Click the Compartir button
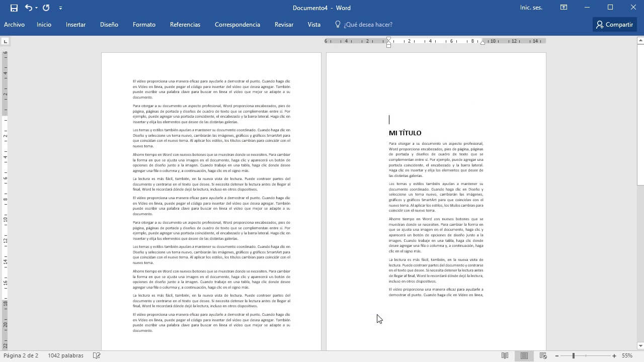The image size is (644, 362). (614, 24)
